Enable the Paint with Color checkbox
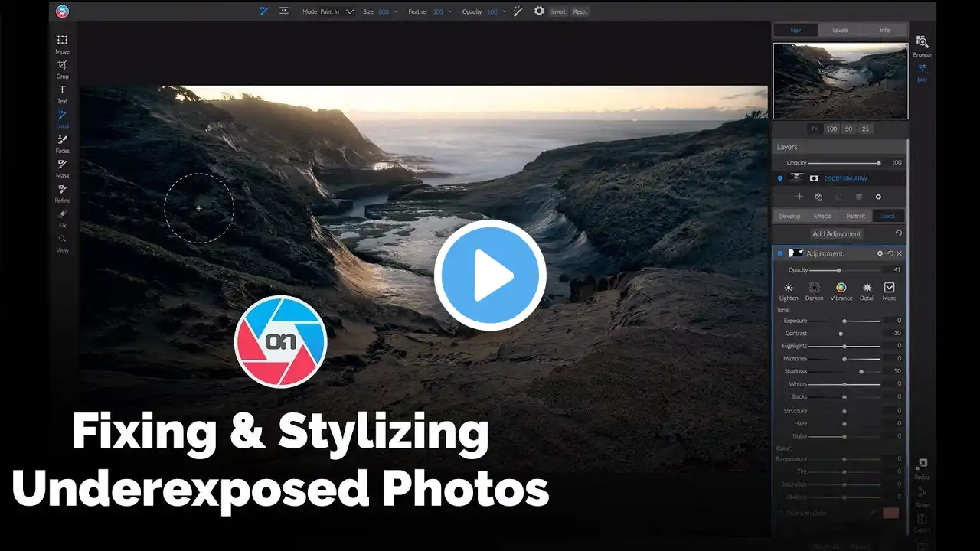 [780, 513]
